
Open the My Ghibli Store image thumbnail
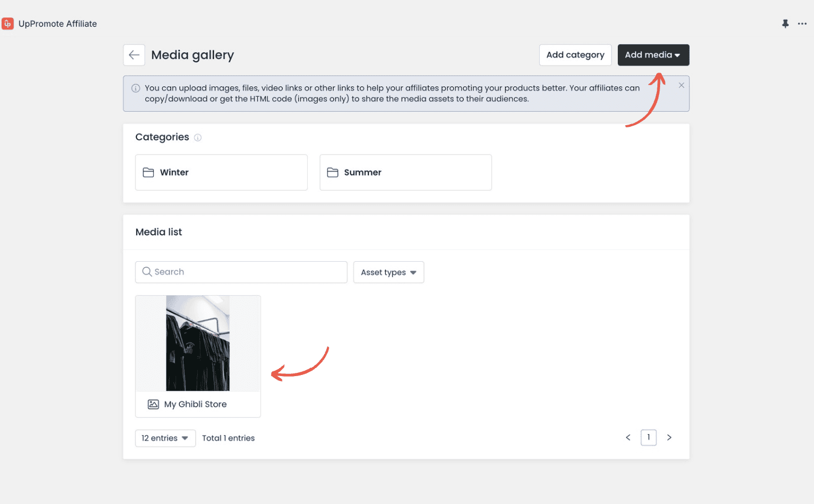coord(198,343)
